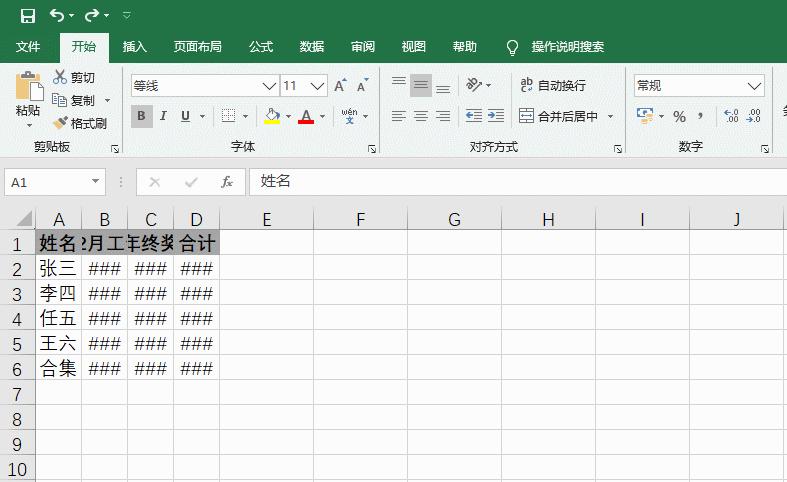Increase decimal places
Screen dimensions: 787x482
[x=731, y=116]
